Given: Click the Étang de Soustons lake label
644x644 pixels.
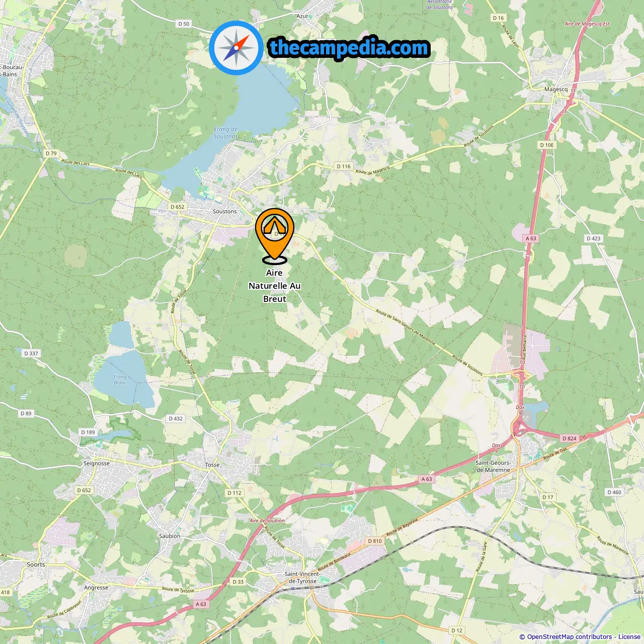Looking at the screenshot, I should [x=225, y=133].
